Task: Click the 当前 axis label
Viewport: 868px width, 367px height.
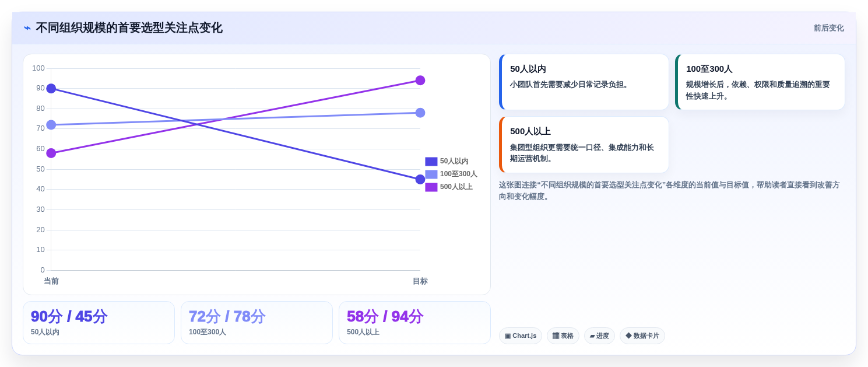Action: pyautogui.click(x=51, y=281)
